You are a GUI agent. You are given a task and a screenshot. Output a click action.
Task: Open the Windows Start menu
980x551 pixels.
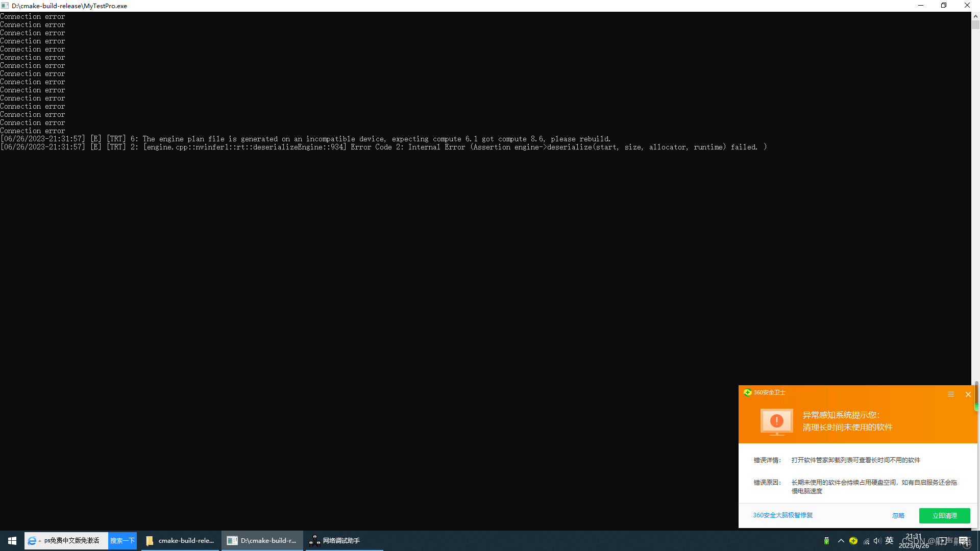12,540
